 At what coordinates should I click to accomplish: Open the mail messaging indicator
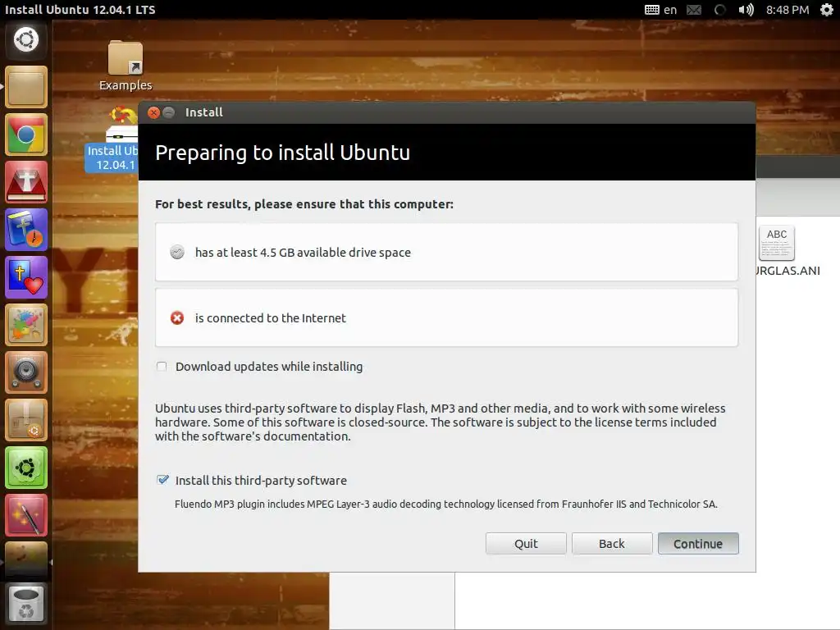(694, 10)
